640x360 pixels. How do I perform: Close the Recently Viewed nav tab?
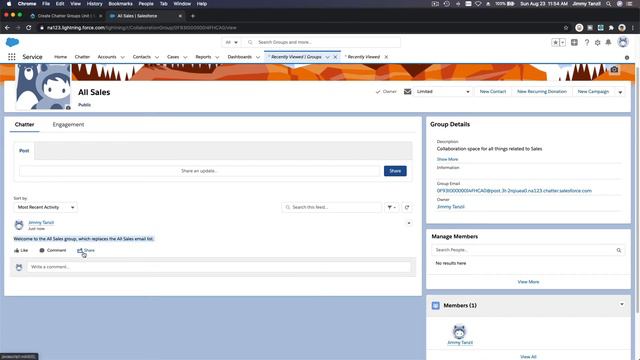pyautogui.click(x=386, y=57)
